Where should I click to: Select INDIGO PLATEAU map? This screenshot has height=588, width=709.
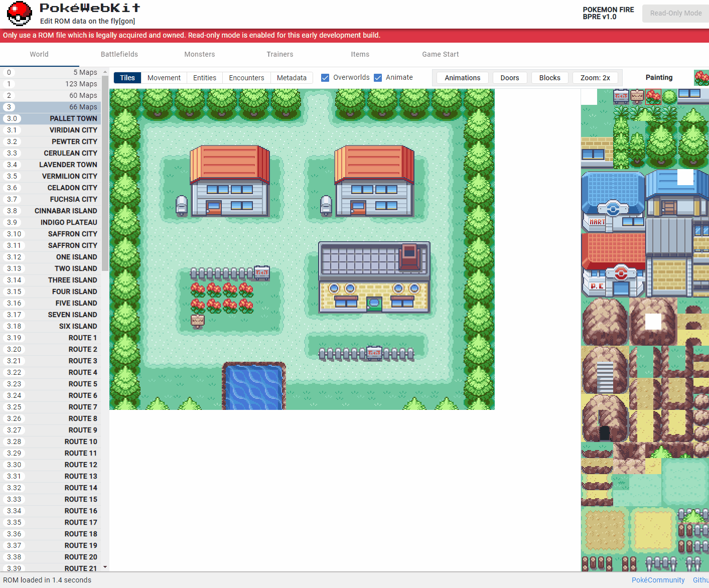coord(51,222)
